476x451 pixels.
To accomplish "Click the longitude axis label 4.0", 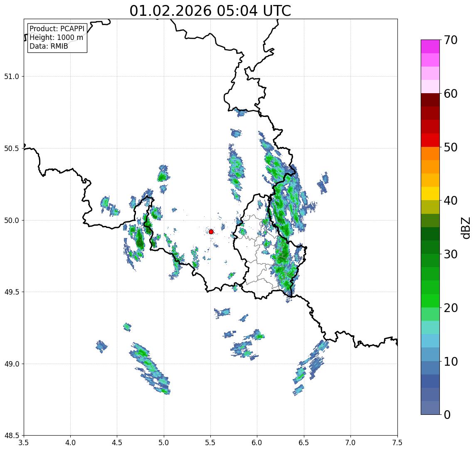I will 70,443.
